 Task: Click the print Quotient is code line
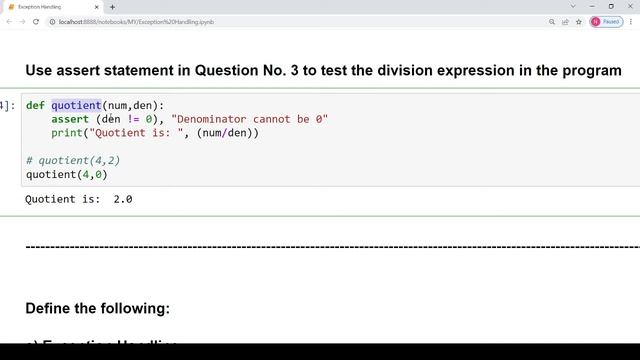point(155,133)
